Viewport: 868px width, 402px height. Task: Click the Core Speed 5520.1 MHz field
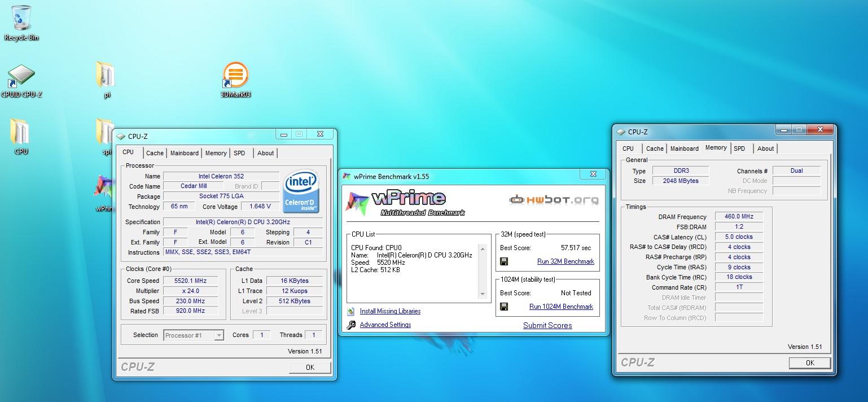pos(190,281)
